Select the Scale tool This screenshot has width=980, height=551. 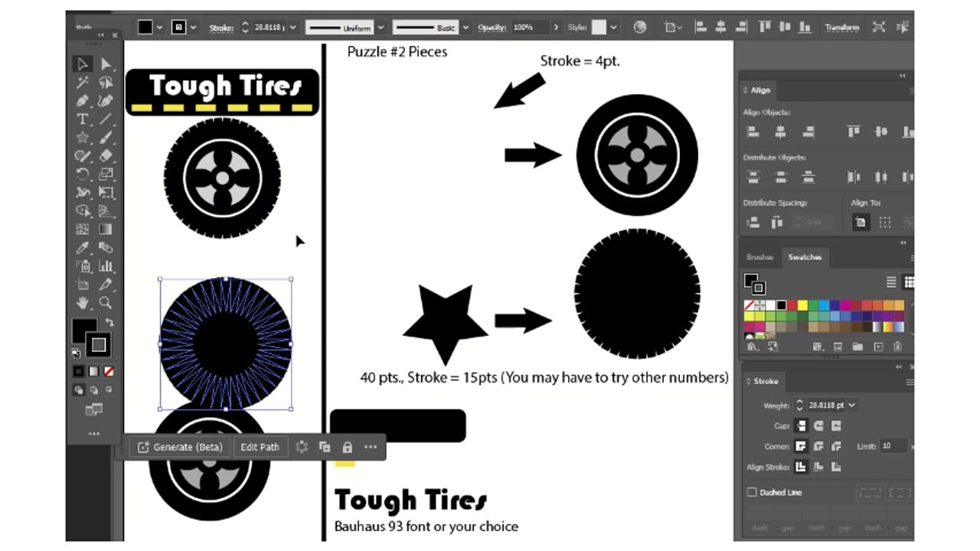click(x=106, y=174)
